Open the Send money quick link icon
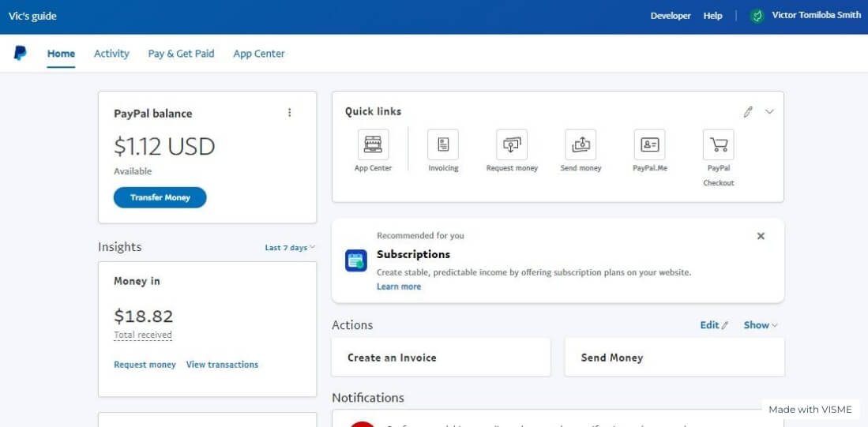This screenshot has height=427, width=868. [581, 144]
